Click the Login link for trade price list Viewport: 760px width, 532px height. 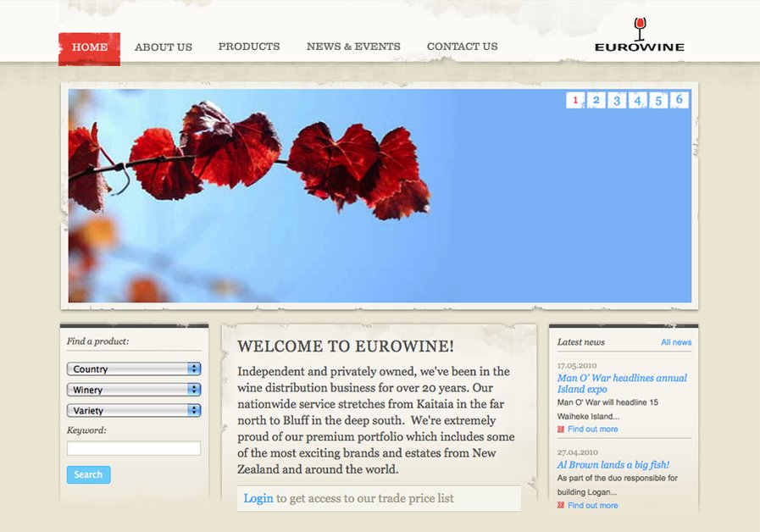coord(258,498)
